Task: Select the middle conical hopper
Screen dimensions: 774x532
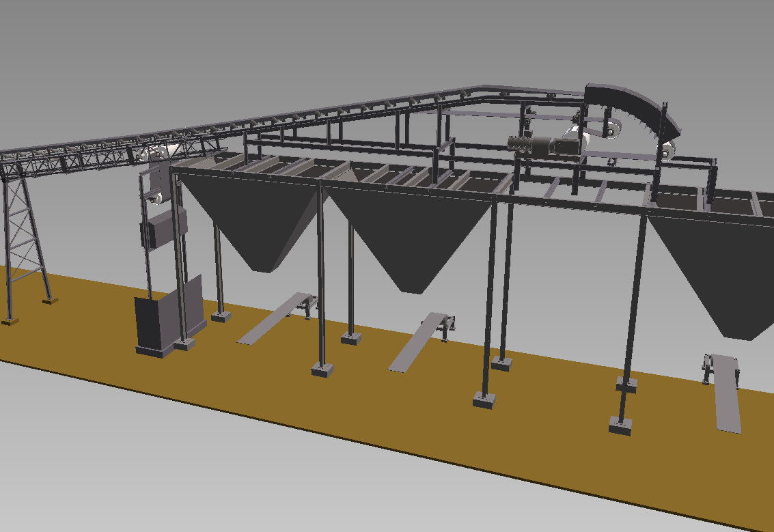Action: click(410, 239)
